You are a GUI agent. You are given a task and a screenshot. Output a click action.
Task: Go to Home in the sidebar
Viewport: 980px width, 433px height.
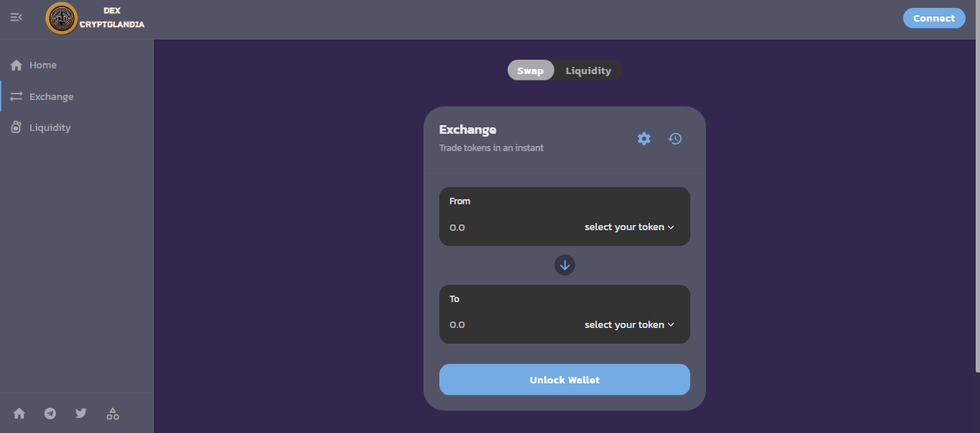coord(43,65)
